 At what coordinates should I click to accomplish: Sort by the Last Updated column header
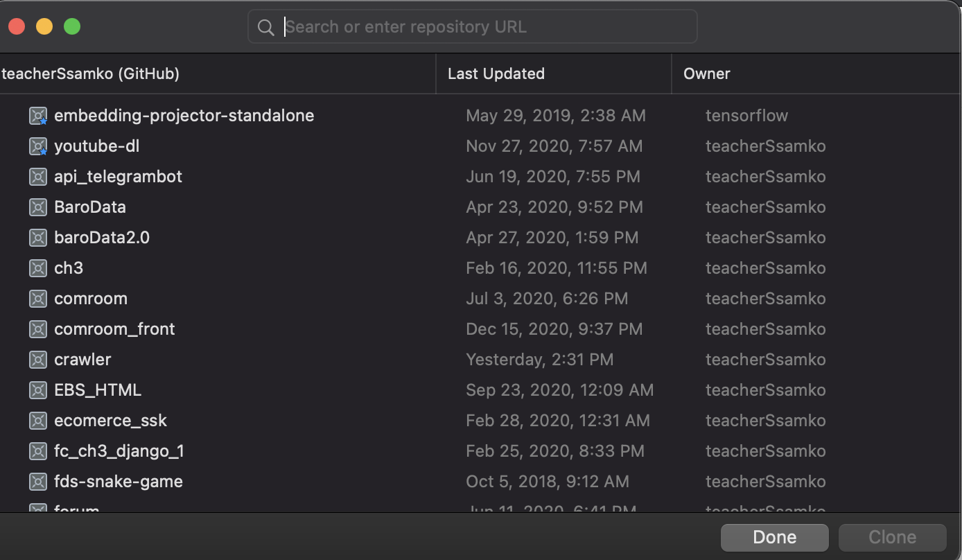click(x=554, y=73)
